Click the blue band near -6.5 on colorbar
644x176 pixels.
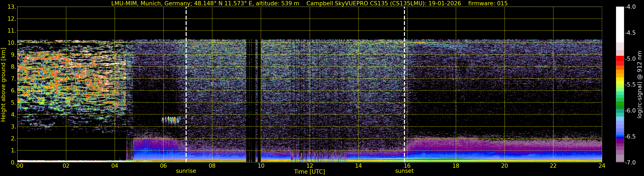point(620,136)
